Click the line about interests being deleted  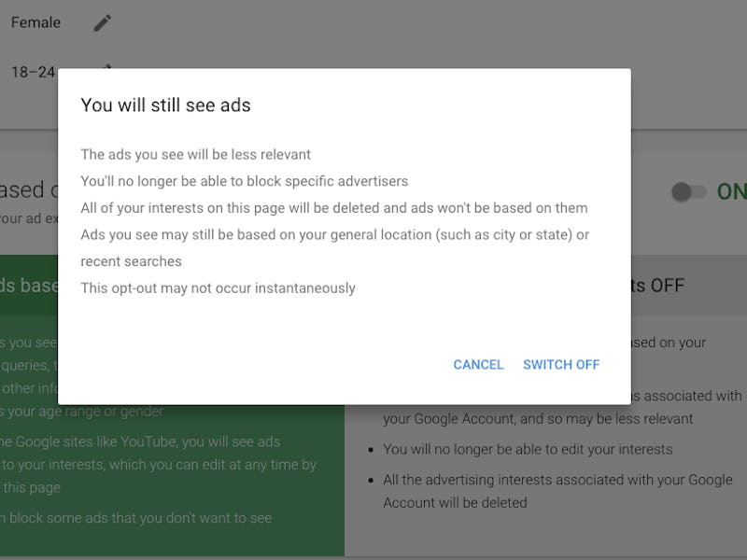coord(333,208)
